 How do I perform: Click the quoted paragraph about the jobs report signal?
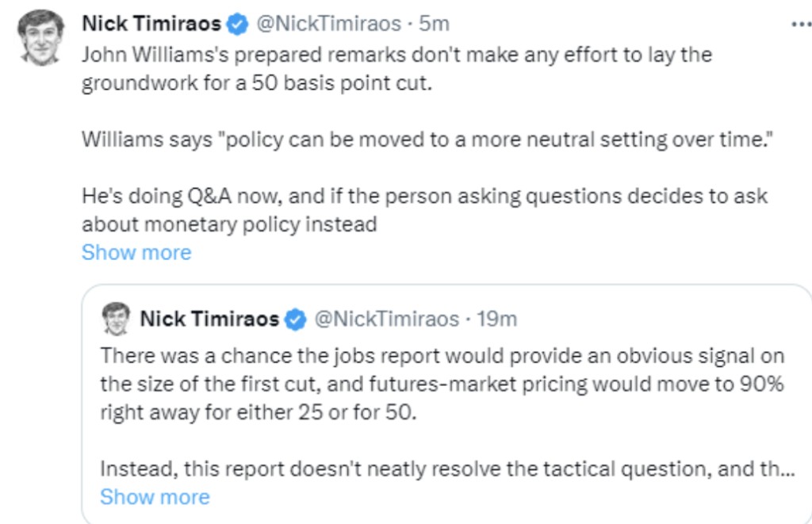tap(441, 356)
